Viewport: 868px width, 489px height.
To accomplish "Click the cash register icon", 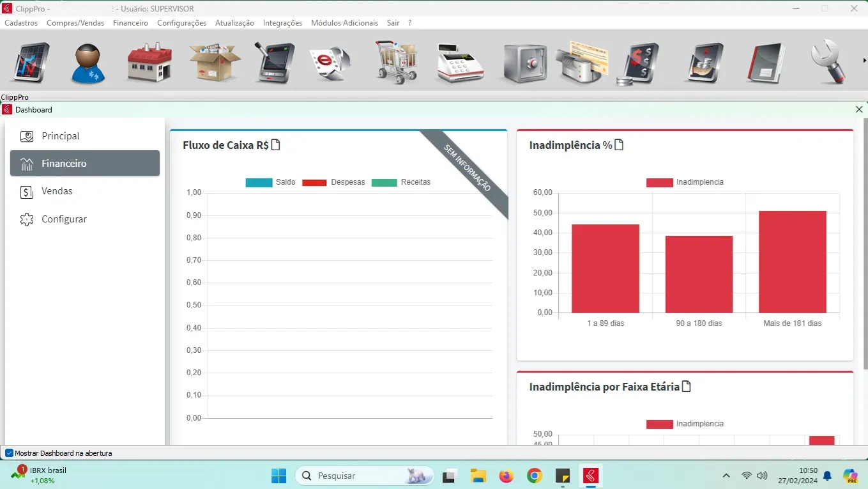I will pos(459,63).
